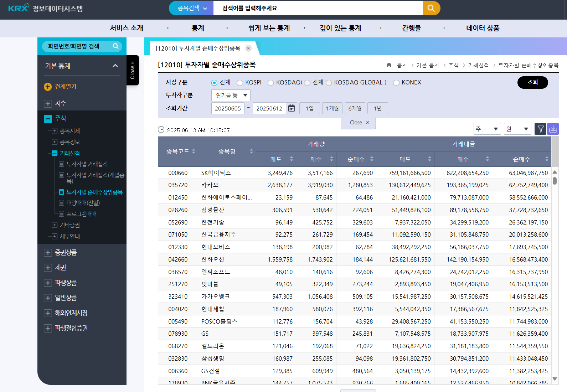Click the Close filter panel button
The width and height of the screenshot is (567, 392).
[x=358, y=123]
